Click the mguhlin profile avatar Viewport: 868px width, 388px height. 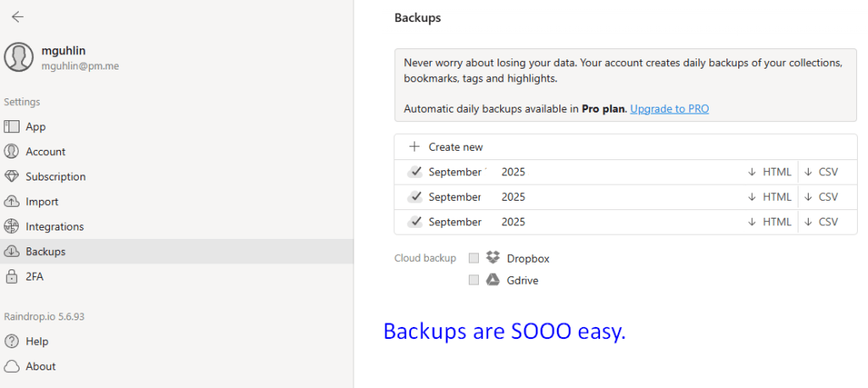point(19,58)
